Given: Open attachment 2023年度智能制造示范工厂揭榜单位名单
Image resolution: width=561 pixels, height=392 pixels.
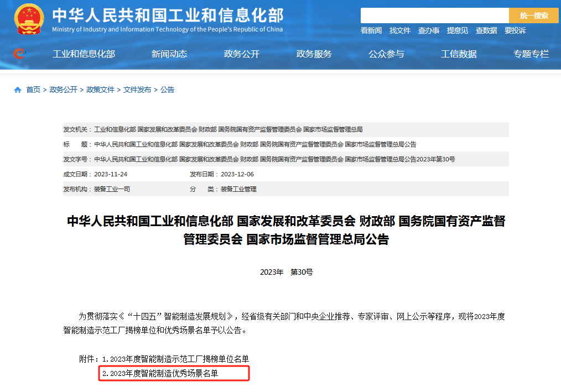Looking at the screenshot, I should click(x=175, y=359).
